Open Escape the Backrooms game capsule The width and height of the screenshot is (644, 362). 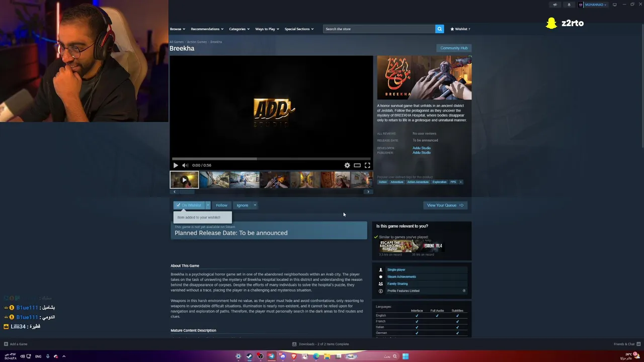click(x=396, y=246)
